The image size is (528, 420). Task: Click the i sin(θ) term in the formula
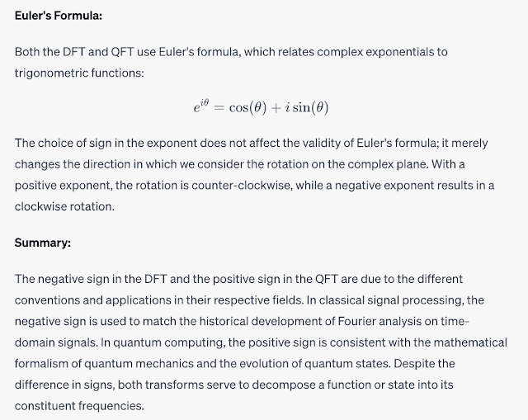(307, 107)
